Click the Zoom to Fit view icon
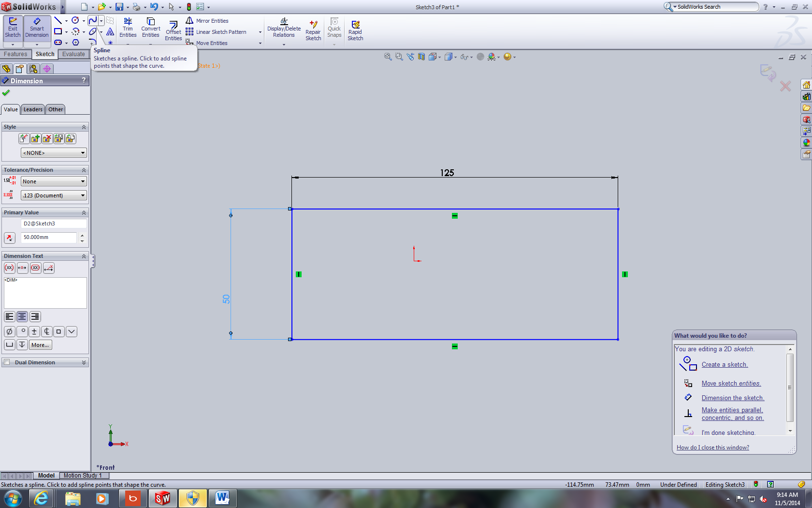The image size is (812, 508). 388,57
